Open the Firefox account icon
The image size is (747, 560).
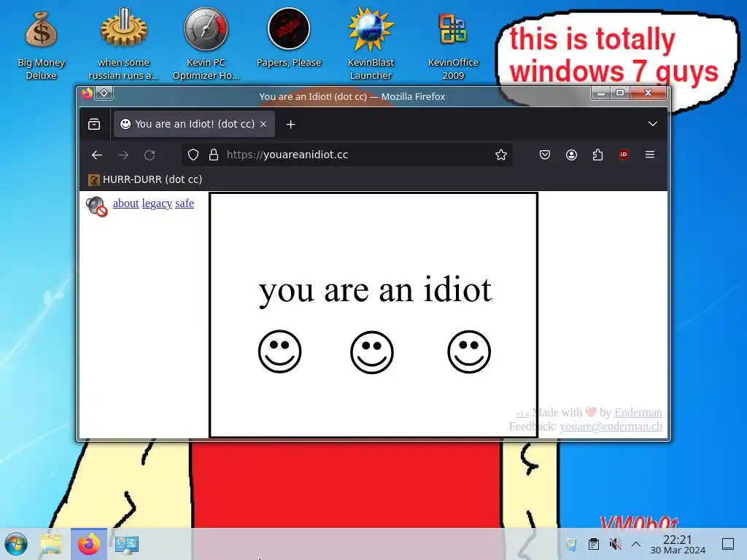coord(571,155)
